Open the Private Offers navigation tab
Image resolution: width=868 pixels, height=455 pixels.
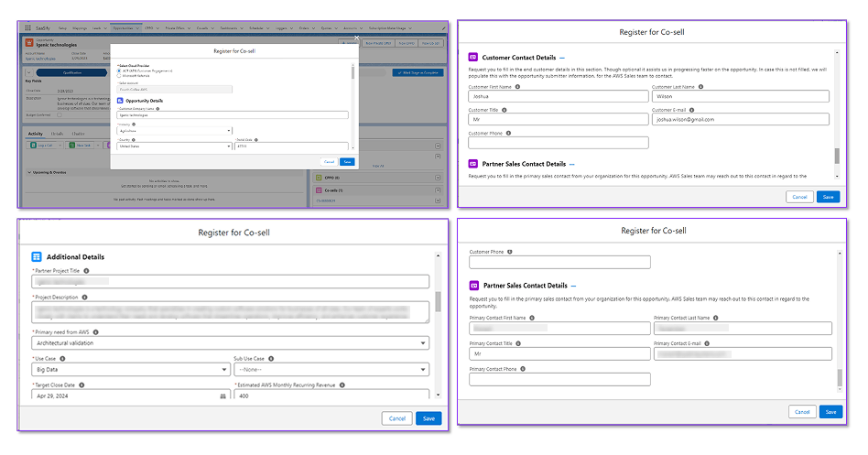click(174, 27)
